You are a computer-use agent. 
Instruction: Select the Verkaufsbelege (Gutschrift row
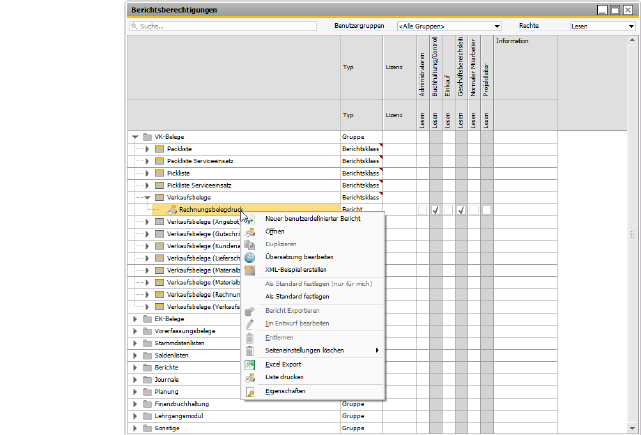203,234
